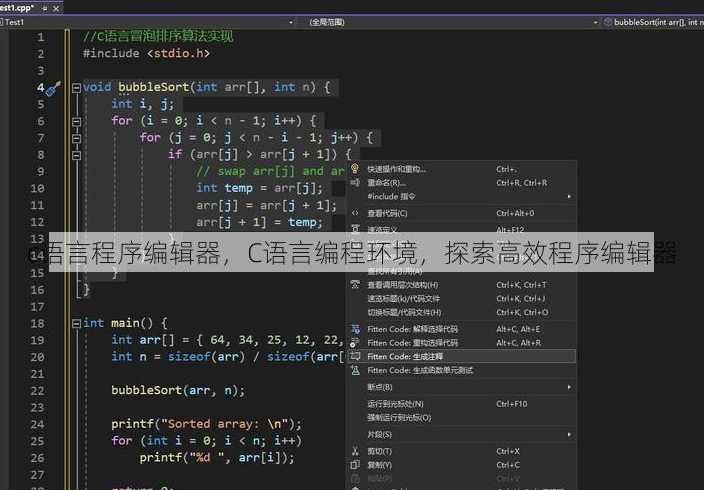Click the bubbleSort function name on line 4

click(x=154, y=87)
